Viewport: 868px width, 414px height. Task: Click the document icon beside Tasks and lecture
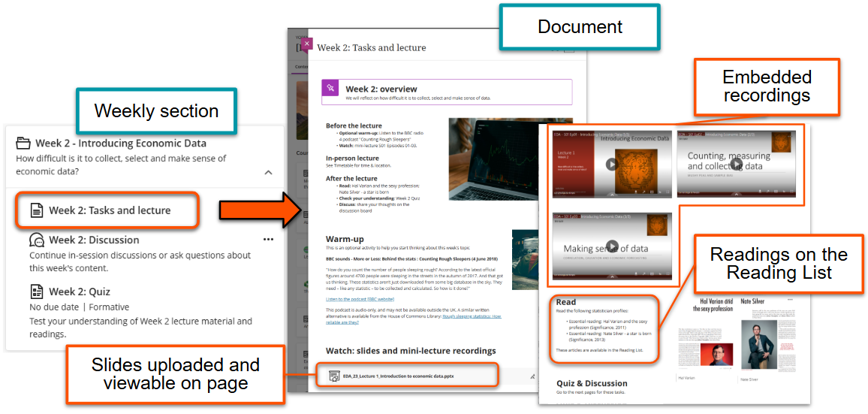36,210
